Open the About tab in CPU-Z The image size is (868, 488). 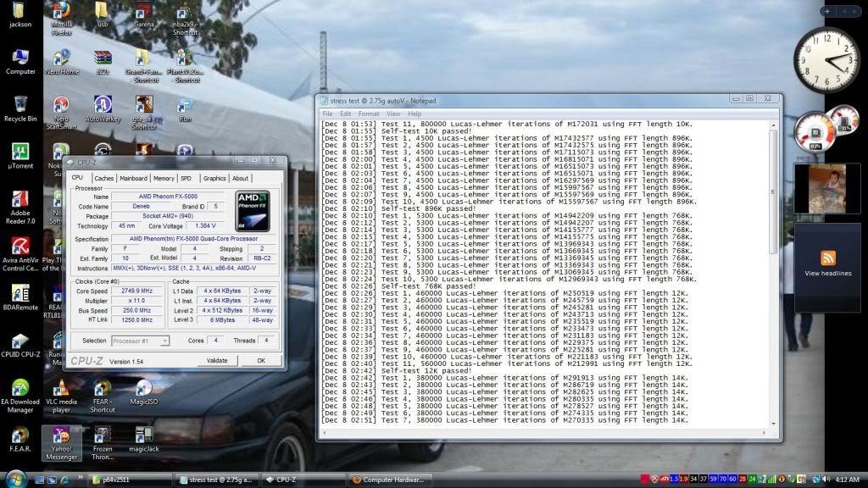(240, 178)
